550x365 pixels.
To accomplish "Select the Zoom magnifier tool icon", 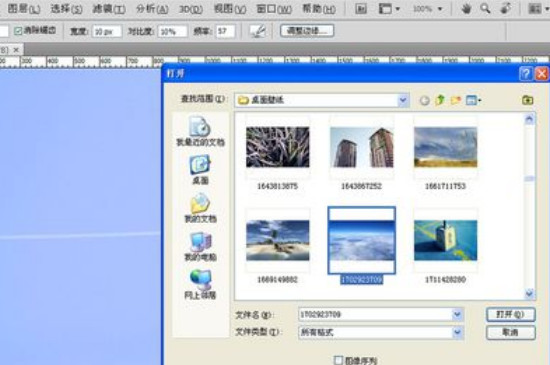I will (485, 8).
